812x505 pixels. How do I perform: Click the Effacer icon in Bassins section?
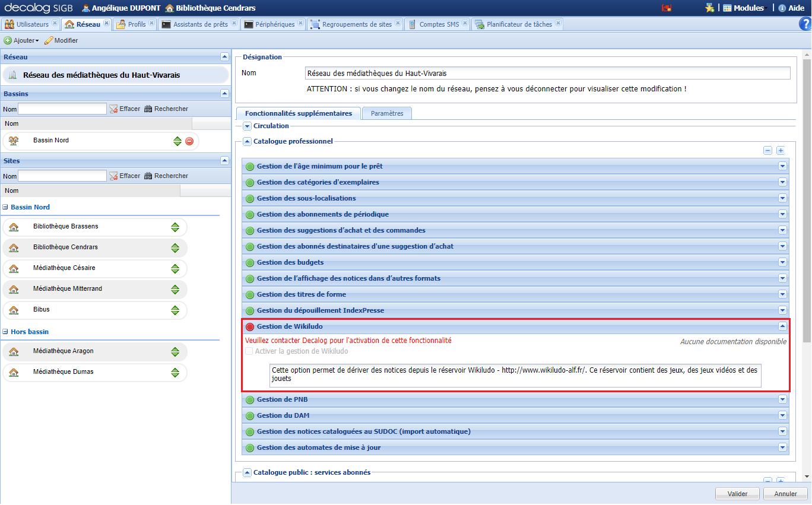[x=113, y=109]
